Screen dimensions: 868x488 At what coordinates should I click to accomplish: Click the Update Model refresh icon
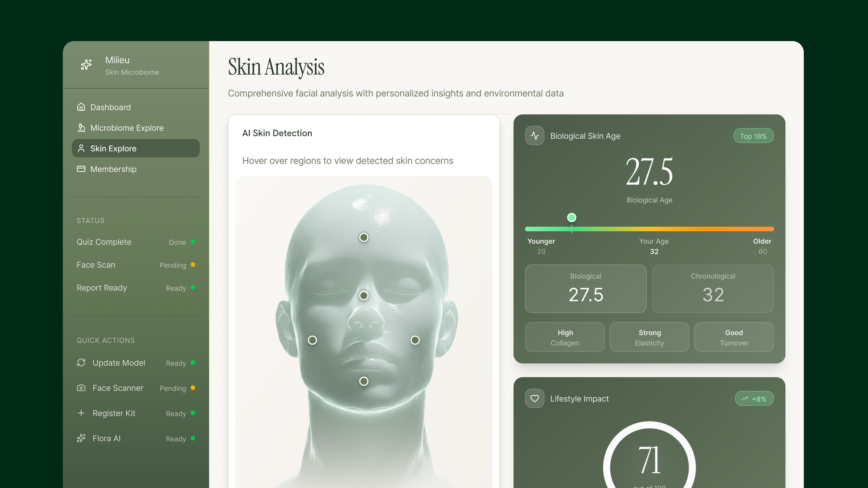[x=81, y=363]
